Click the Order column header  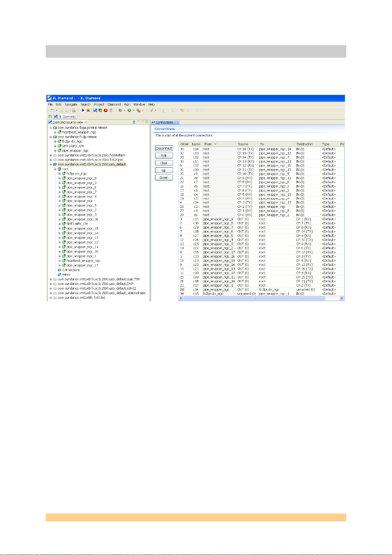[x=184, y=144]
